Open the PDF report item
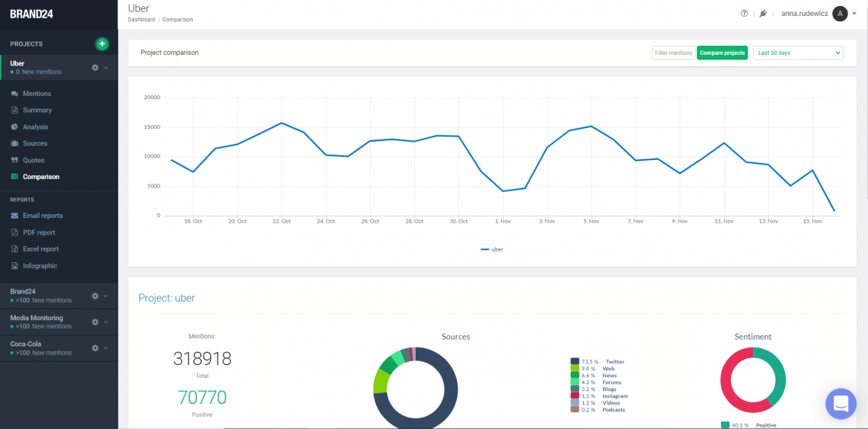 pos(39,232)
